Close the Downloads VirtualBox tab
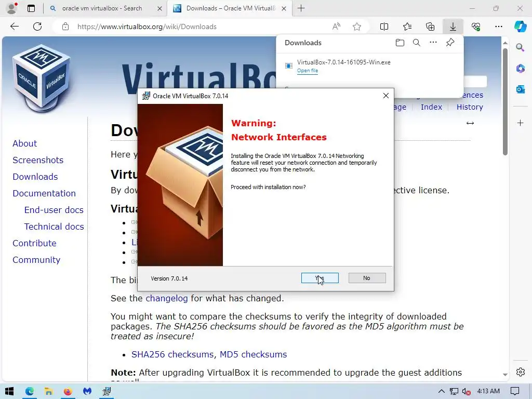This screenshot has height=399, width=532. point(284,8)
